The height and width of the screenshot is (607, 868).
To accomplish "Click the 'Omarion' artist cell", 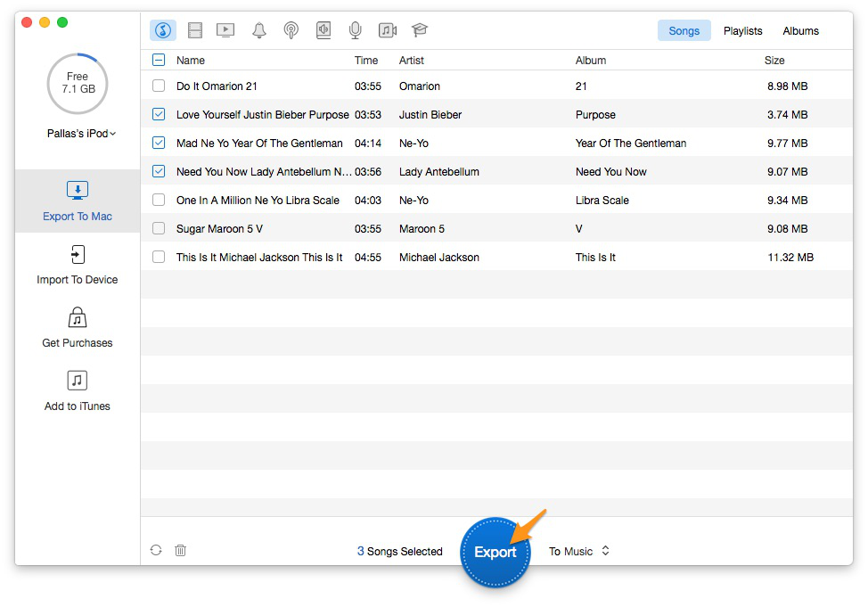I will 420,86.
